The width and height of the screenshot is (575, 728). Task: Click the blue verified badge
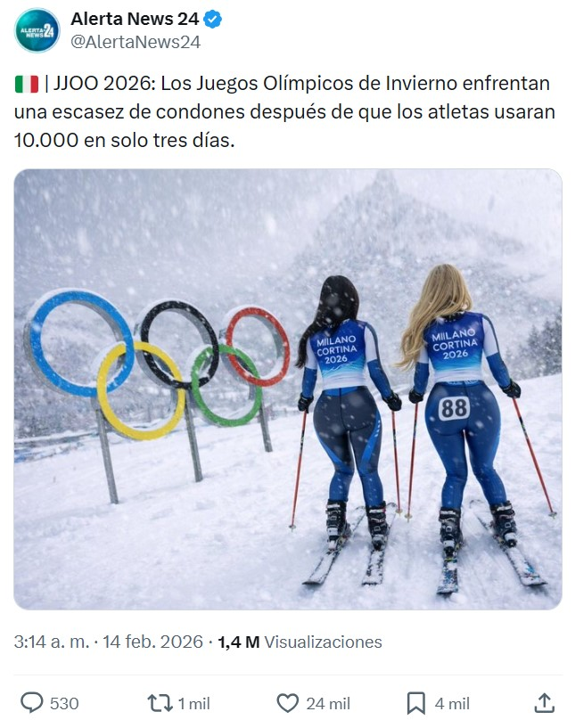click(213, 20)
